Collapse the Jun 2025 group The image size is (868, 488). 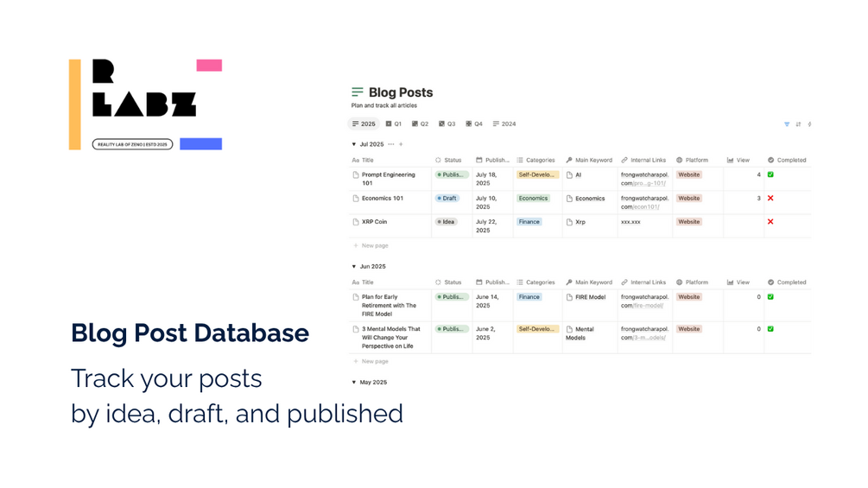click(x=354, y=267)
